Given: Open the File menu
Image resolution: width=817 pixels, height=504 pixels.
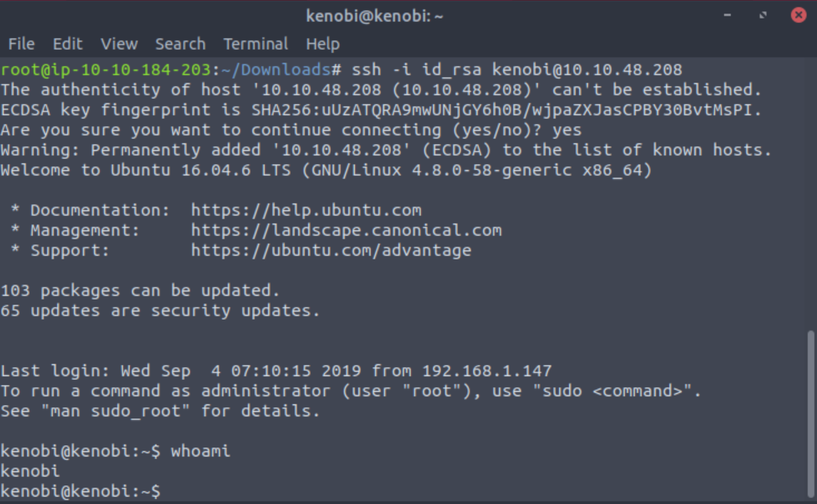Looking at the screenshot, I should (21, 44).
